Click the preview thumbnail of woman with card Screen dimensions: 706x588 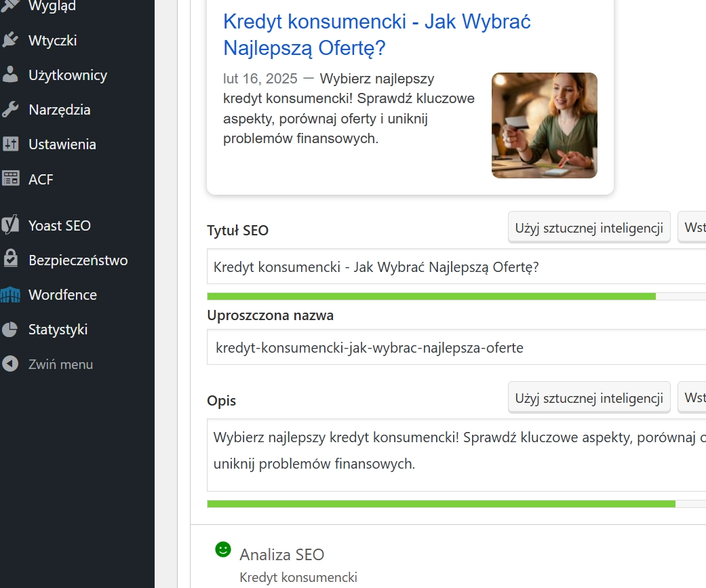pos(544,125)
